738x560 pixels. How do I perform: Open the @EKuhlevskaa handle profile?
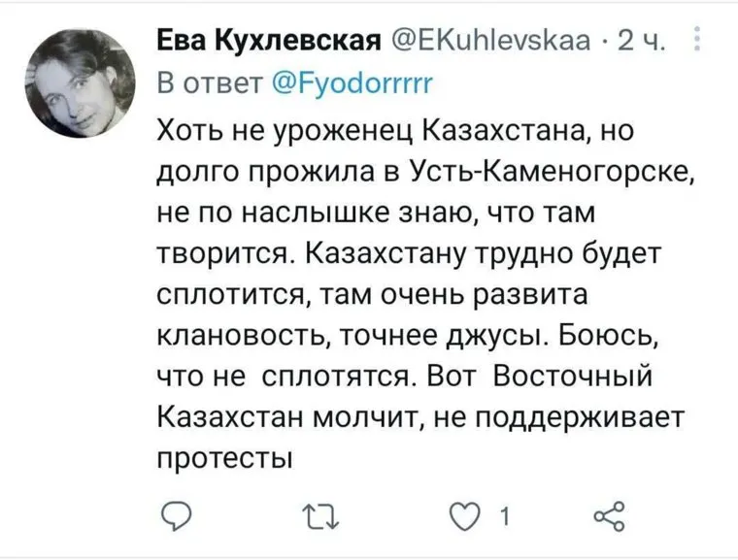tap(495, 41)
